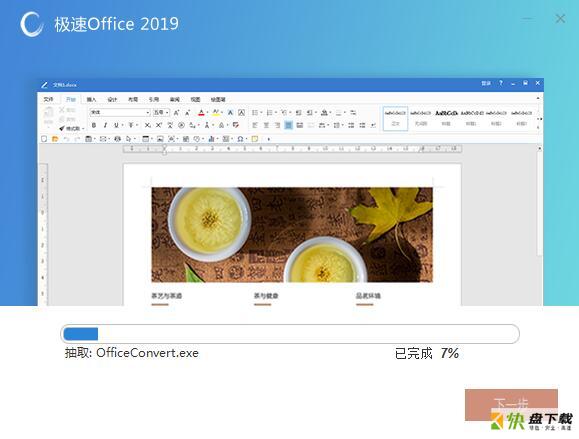Click 登录 in the preview title bar
The height and width of the screenshot is (439, 579).
[486, 84]
